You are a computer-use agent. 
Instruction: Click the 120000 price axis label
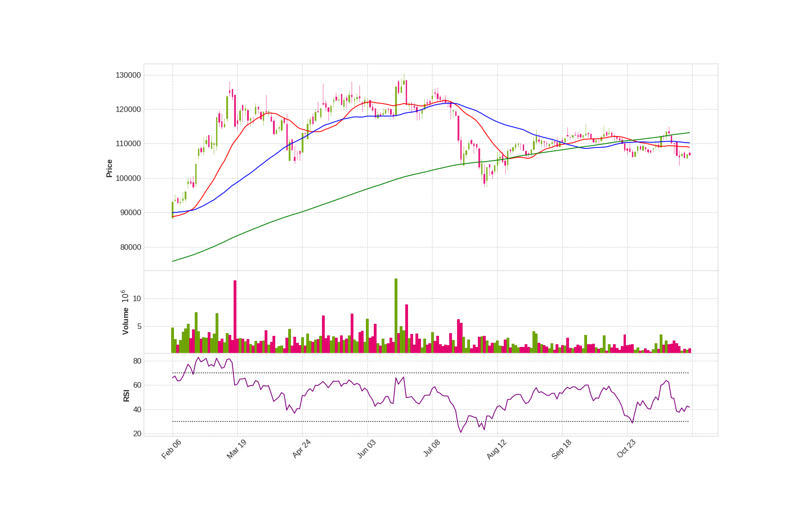128,109
